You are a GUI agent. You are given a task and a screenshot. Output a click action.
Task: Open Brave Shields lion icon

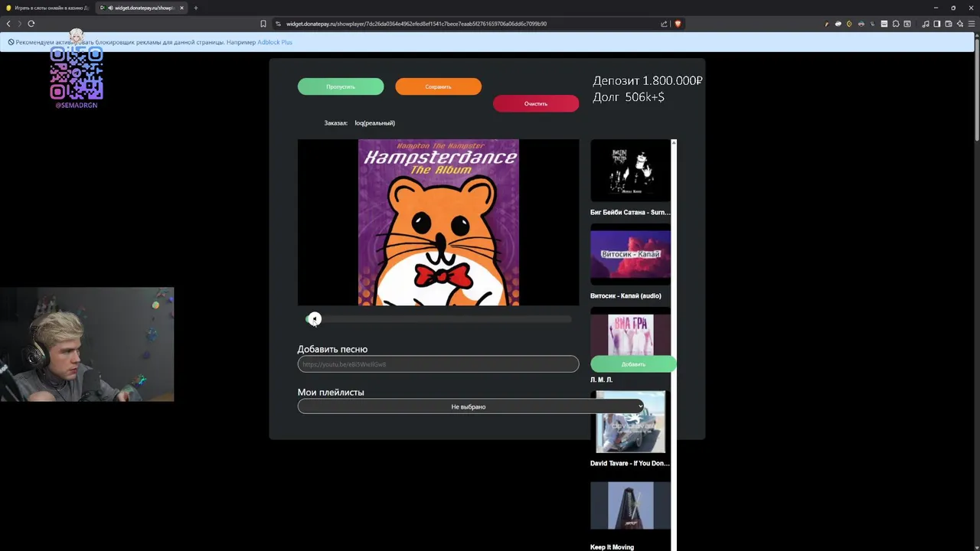click(678, 24)
